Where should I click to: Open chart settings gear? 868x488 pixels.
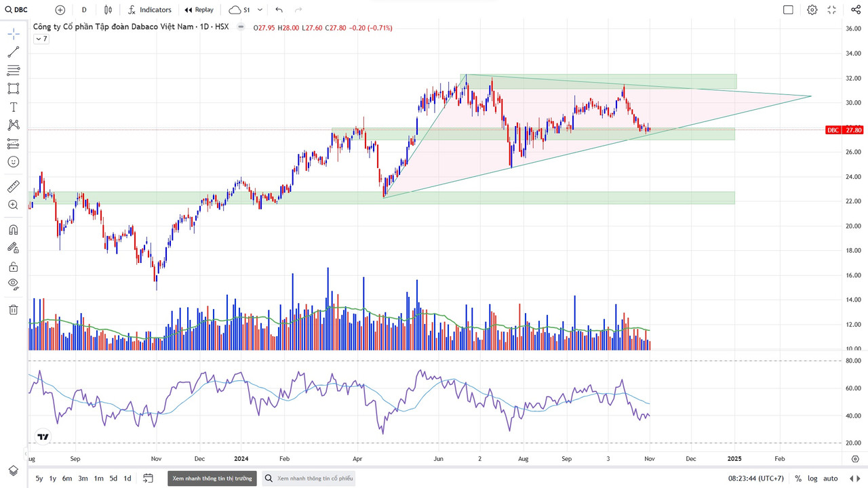tap(812, 9)
